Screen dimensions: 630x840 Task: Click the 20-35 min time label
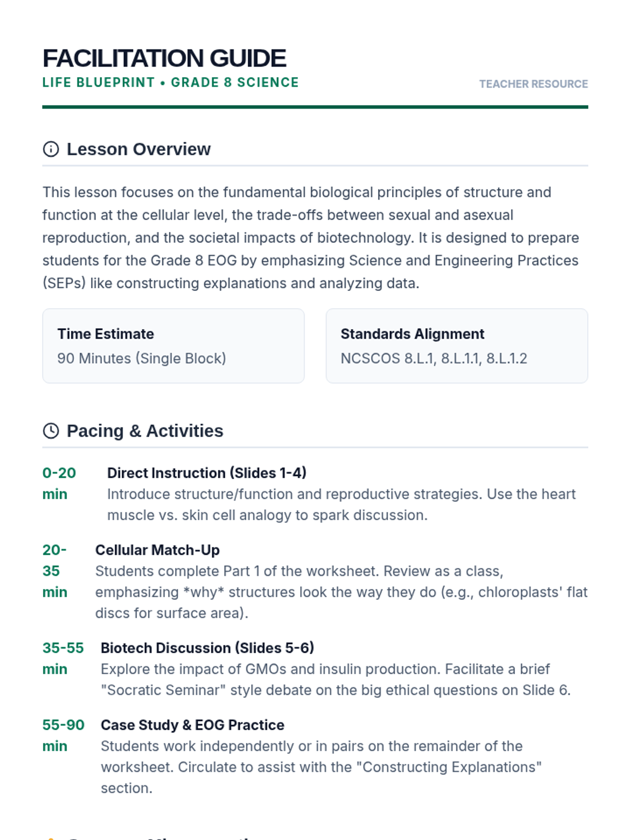[55, 571]
